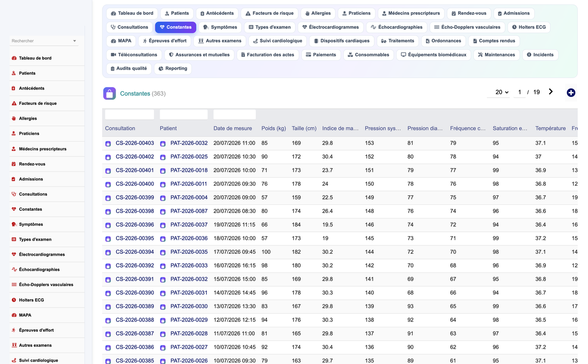Click sidebar Consultations stethoscope icon

(x=14, y=194)
